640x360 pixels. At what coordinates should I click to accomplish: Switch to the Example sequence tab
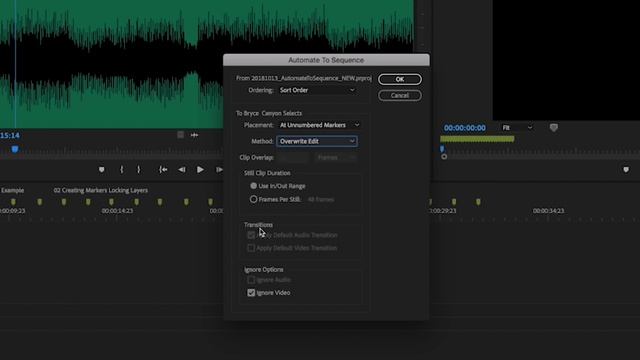click(12, 190)
